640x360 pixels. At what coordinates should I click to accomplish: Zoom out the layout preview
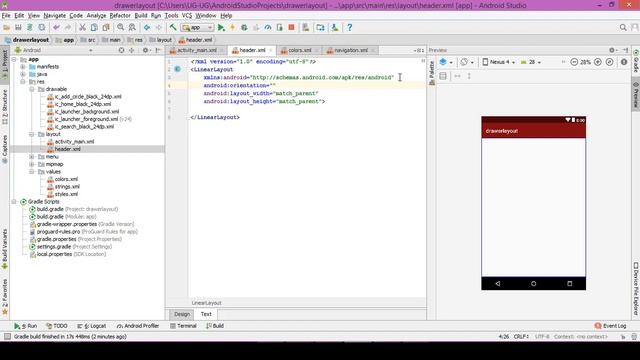[x=574, y=62]
